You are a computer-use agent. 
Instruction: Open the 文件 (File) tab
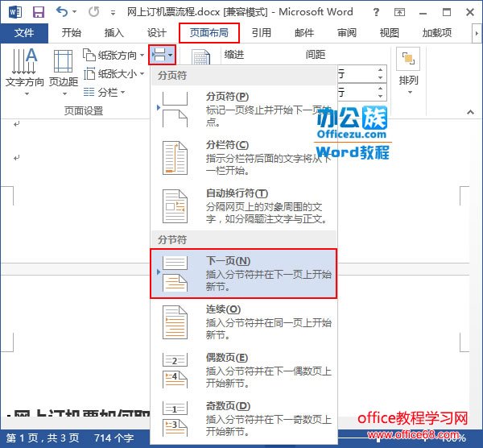(24, 33)
